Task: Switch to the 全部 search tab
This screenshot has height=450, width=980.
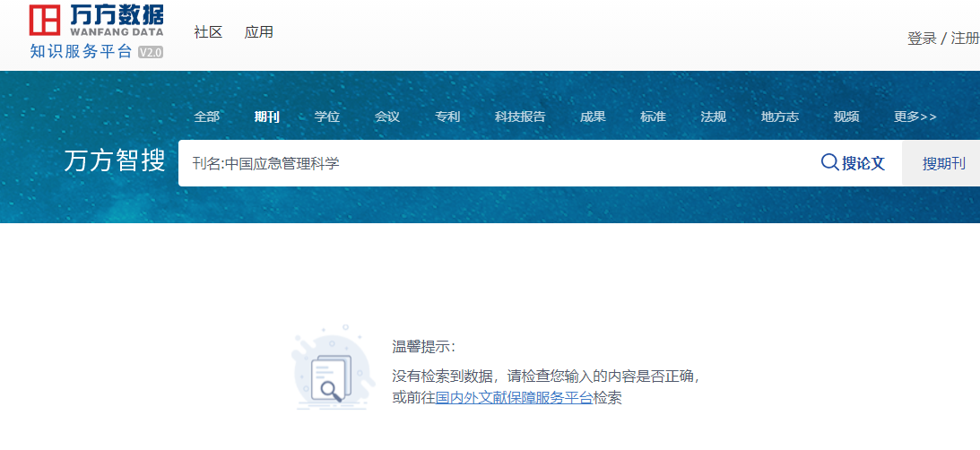Action: click(206, 117)
